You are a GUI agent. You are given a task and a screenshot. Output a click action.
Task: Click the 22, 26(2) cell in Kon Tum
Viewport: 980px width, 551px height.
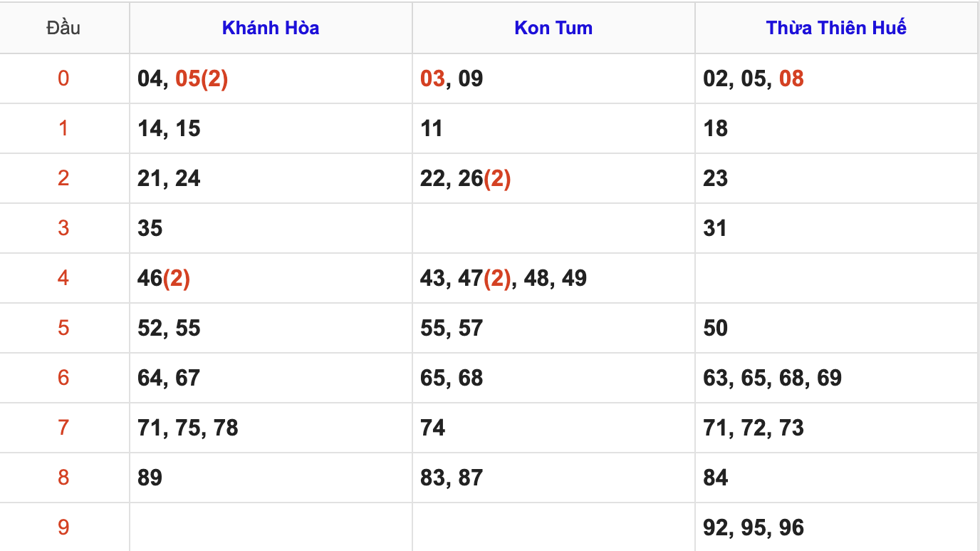(465, 178)
